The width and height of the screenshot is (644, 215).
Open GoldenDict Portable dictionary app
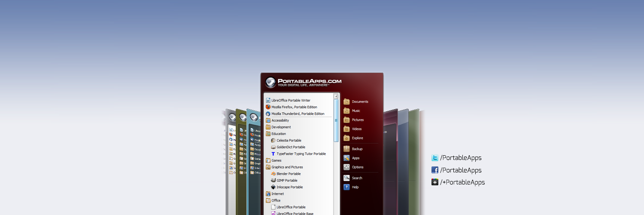[x=288, y=147]
